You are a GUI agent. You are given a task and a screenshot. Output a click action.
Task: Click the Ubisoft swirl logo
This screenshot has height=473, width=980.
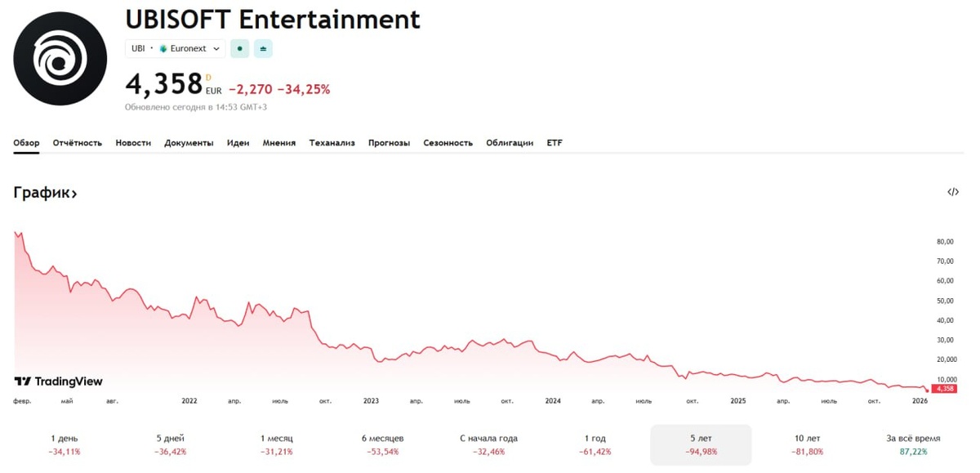[60, 59]
